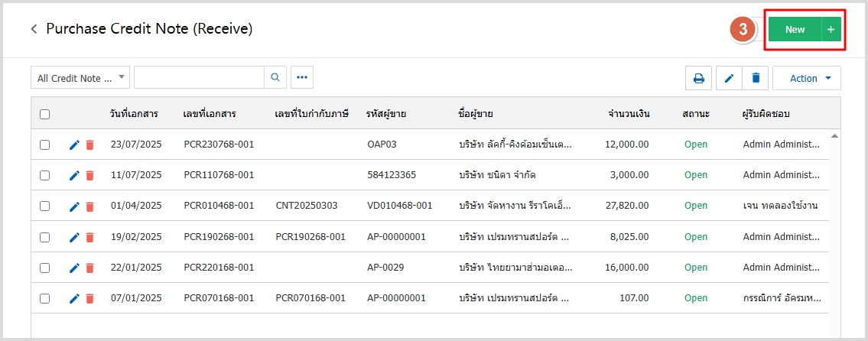The image size is (868, 341).
Task: Click the toolbar trash delete icon
Action: 756,78
